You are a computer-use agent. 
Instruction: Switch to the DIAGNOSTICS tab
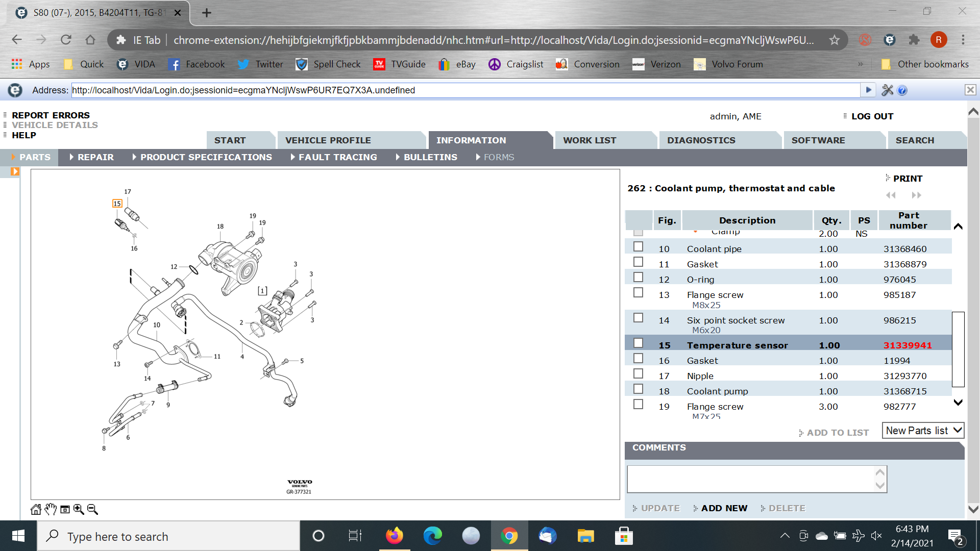[x=701, y=140]
